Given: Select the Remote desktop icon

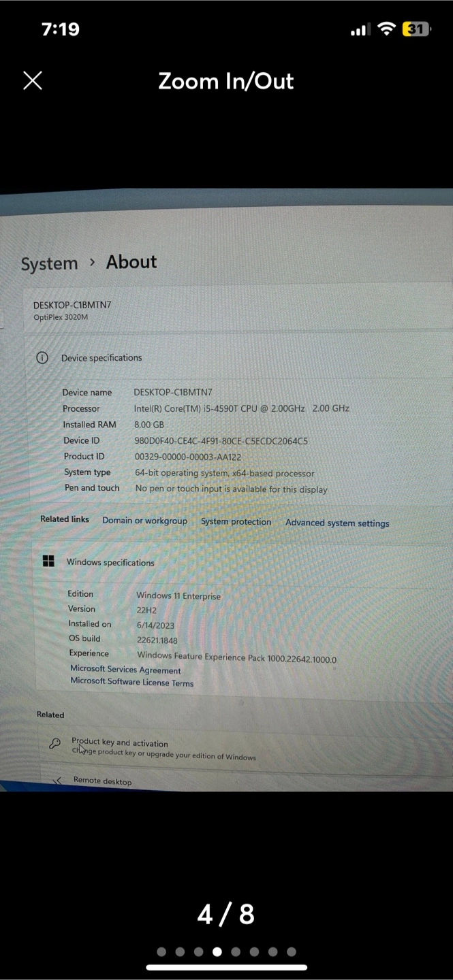Looking at the screenshot, I should click(58, 781).
